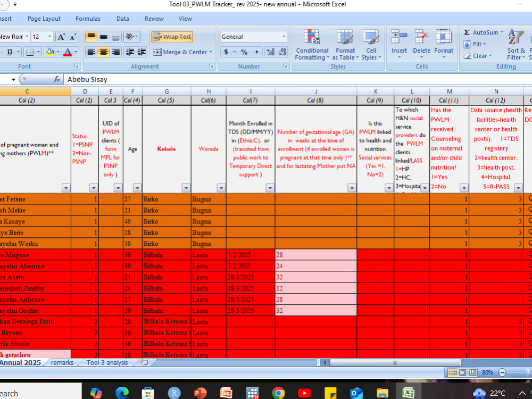
Task: Open Microsoft Edge from taskbar
Action: pos(122,393)
